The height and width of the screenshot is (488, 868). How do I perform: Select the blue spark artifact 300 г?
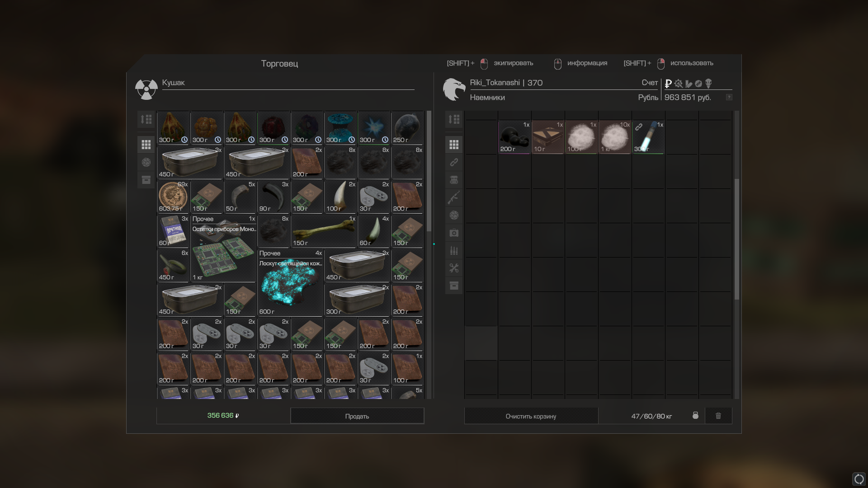click(x=374, y=128)
